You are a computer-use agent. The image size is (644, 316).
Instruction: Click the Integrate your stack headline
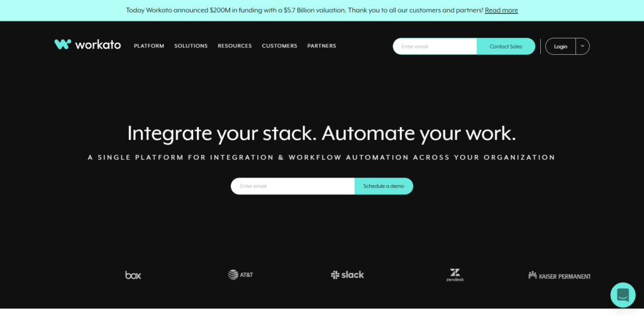click(x=321, y=133)
